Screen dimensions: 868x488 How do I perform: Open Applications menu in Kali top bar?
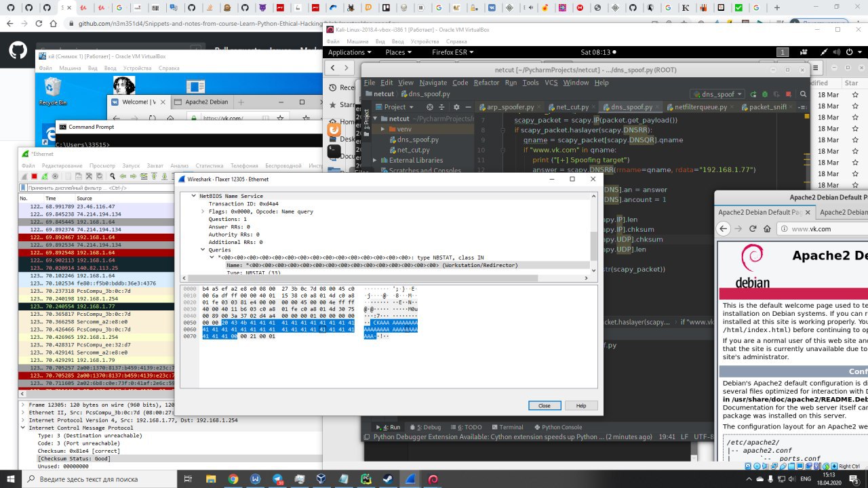click(349, 52)
